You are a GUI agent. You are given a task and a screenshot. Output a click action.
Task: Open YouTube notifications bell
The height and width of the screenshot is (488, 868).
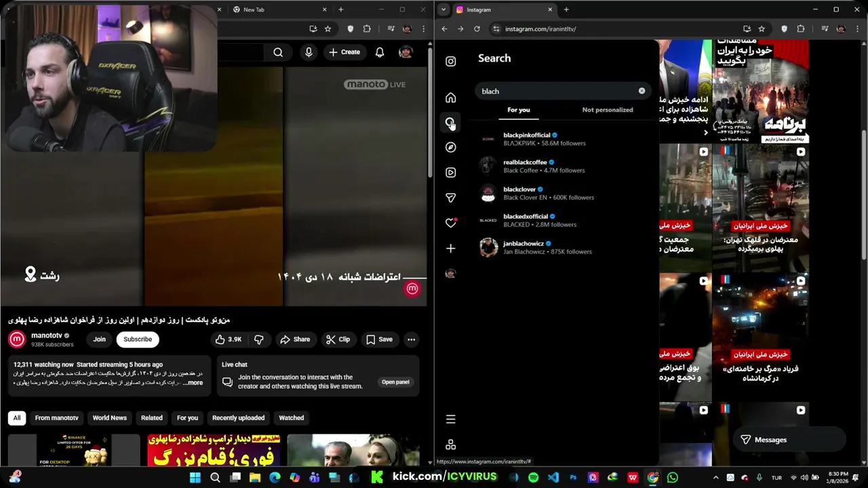(x=380, y=52)
